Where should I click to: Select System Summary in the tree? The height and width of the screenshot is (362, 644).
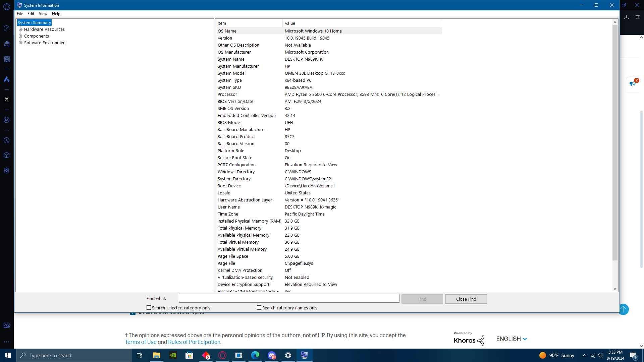click(34, 23)
